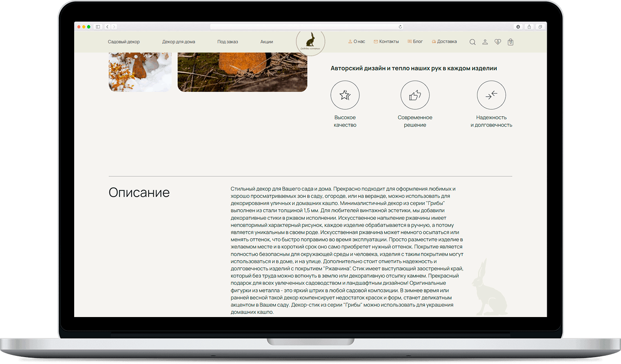Open the О нас page
This screenshot has width=621, height=364.
pos(357,41)
